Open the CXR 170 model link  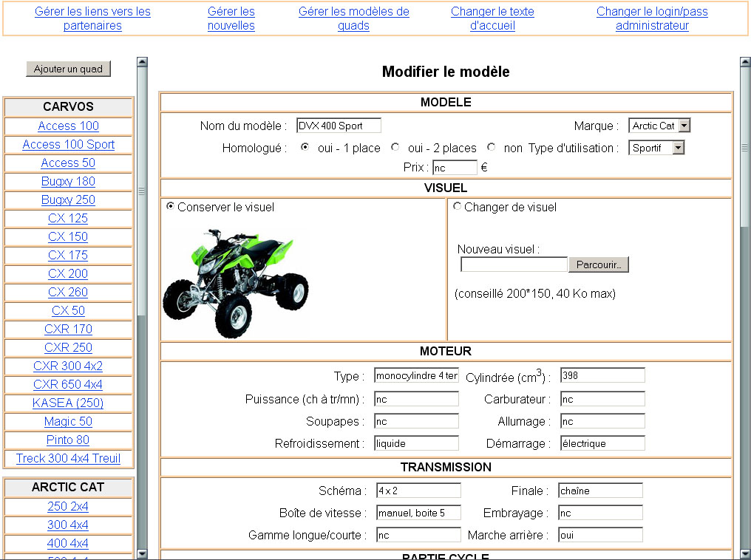click(68, 329)
